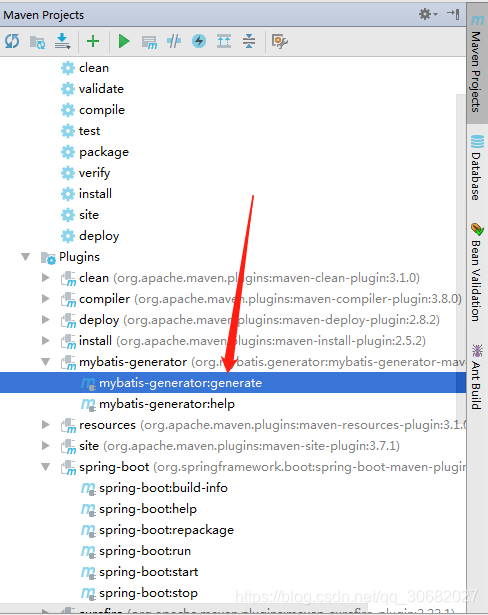Reimport all Maven projects refresh icon
The height and width of the screenshot is (615, 488).
point(12,41)
